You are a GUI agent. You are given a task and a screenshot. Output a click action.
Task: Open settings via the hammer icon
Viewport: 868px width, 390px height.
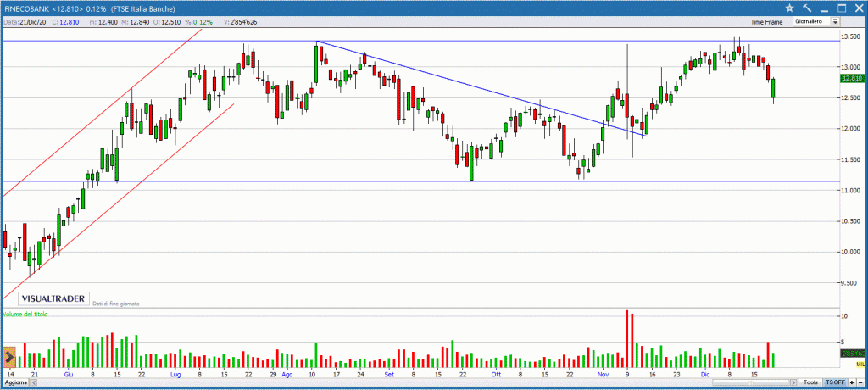click(x=807, y=7)
